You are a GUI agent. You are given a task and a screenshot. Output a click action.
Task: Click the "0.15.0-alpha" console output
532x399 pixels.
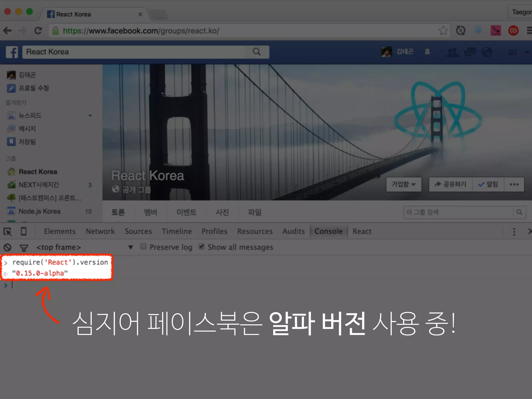click(x=40, y=273)
